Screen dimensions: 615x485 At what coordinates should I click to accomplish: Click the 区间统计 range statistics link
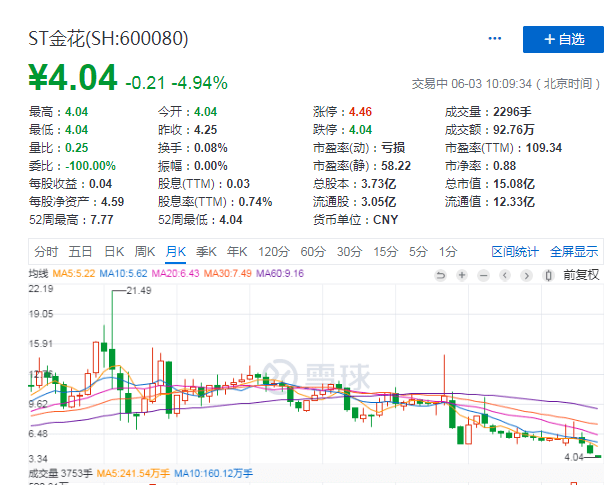point(515,251)
